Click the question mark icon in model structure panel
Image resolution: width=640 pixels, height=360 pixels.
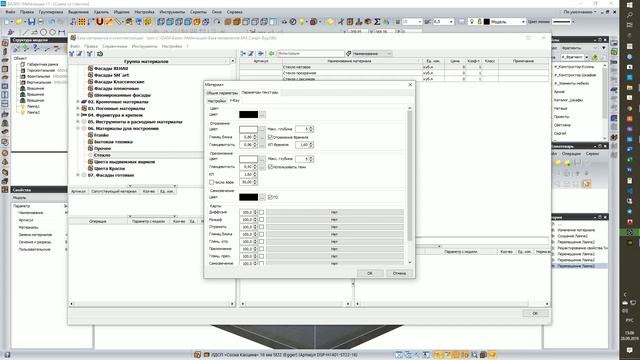(36, 49)
